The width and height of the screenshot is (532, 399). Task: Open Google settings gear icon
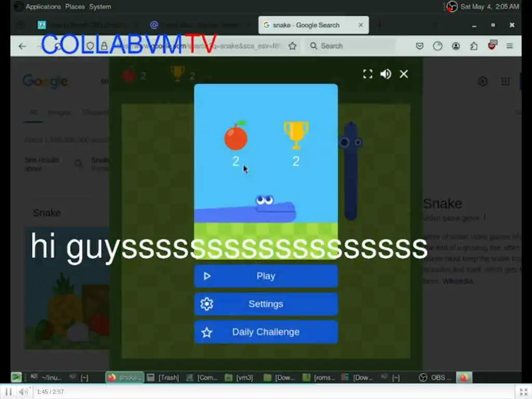click(x=483, y=82)
